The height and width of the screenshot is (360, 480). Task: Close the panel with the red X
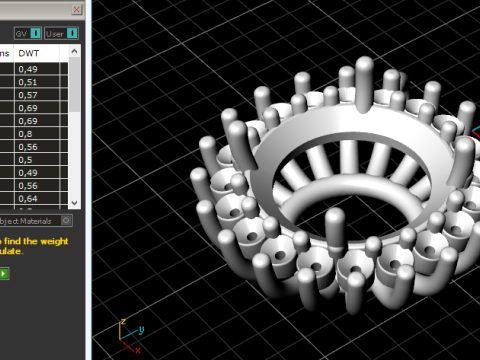76,9
